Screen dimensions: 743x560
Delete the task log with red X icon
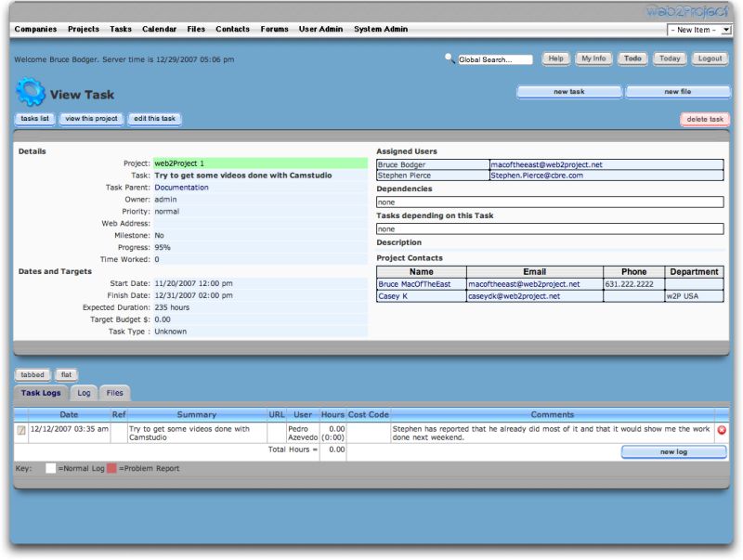click(722, 430)
